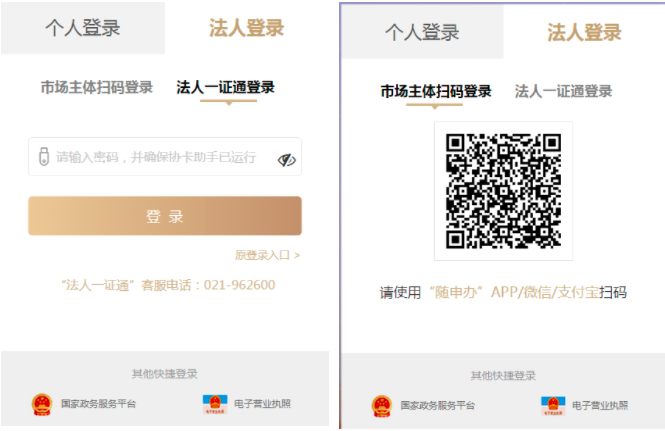Select 法人登录 tab in right panel
The width and height of the screenshot is (665, 431).
[584, 32]
